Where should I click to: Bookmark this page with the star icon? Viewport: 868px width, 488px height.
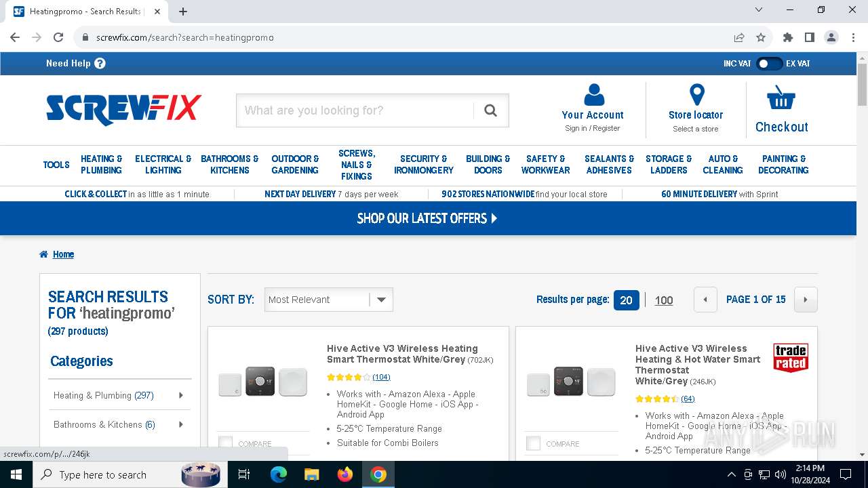tap(761, 37)
